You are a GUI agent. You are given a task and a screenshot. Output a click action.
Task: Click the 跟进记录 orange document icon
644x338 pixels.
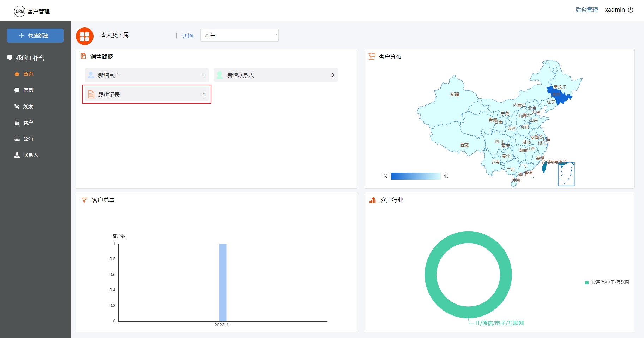[x=91, y=94]
